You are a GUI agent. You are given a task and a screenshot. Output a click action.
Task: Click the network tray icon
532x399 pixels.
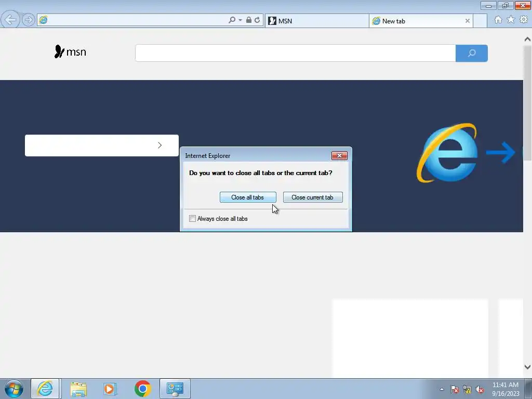(x=467, y=390)
